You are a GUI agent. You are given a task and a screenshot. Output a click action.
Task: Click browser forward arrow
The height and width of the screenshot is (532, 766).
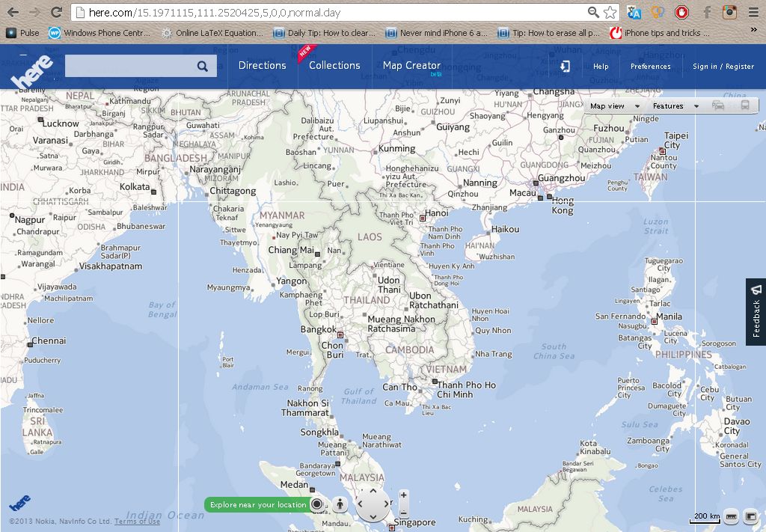(34, 12)
